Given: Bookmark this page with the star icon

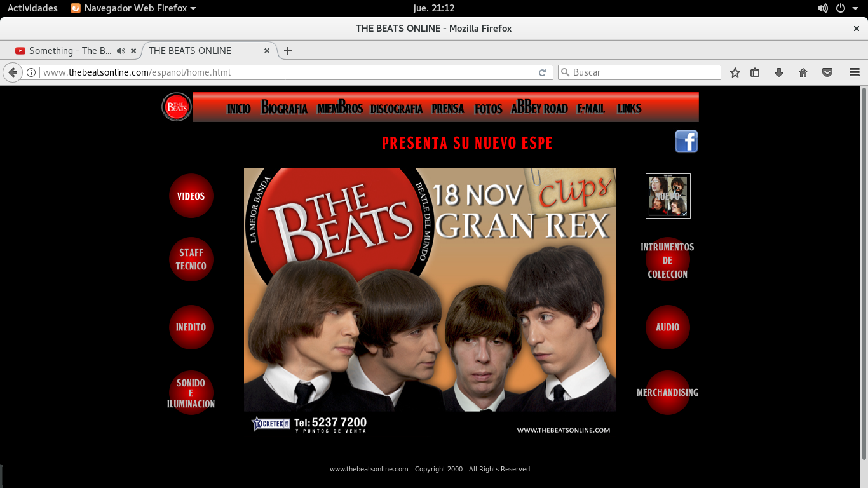Looking at the screenshot, I should click(735, 72).
